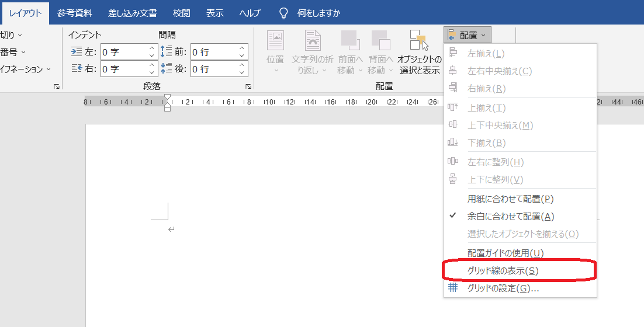644x327 pixels.
Task: Decrease left indent with down arrow
Action: (151, 56)
